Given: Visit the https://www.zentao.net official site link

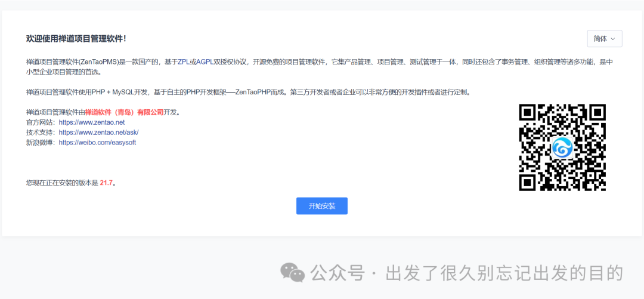Looking at the screenshot, I should tap(92, 122).
